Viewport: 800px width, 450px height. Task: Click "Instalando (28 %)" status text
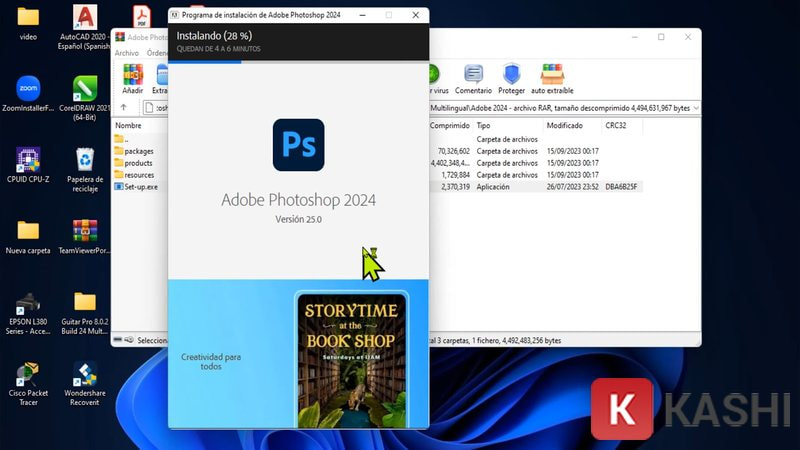coord(214,36)
